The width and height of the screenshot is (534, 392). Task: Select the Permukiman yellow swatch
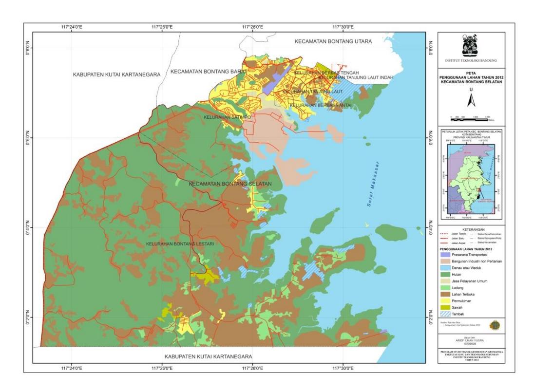445,301
